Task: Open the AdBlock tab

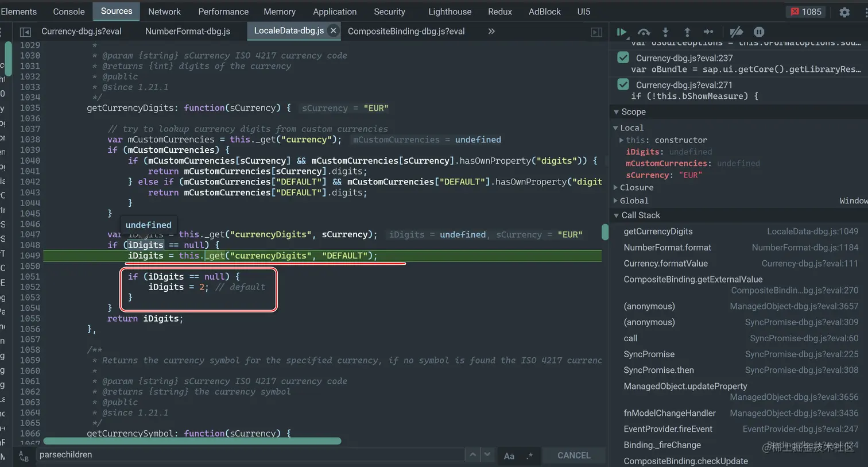Action: point(545,11)
